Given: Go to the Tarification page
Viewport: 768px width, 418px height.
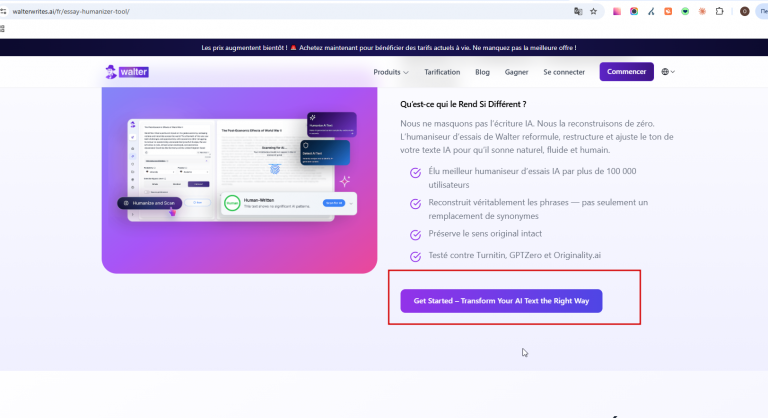Looking at the screenshot, I should point(442,72).
